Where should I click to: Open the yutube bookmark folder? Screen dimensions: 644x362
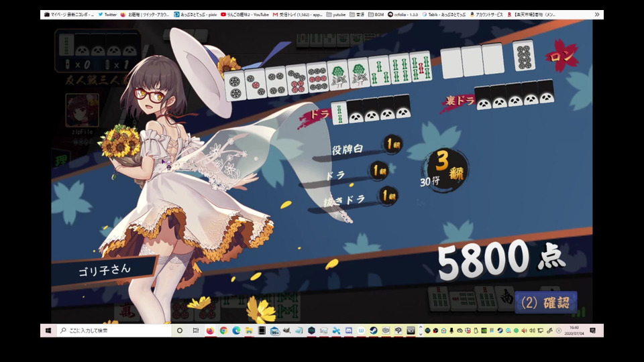point(336,14)
